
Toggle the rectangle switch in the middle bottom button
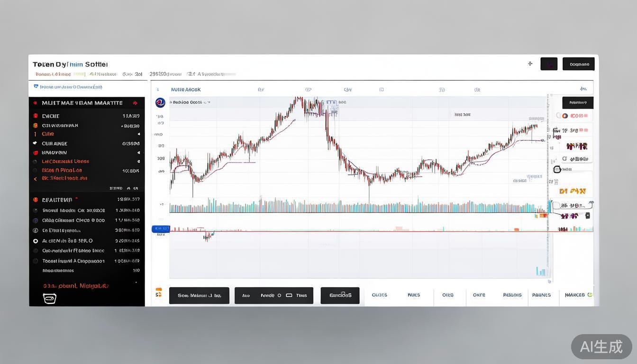pos(289,295)
